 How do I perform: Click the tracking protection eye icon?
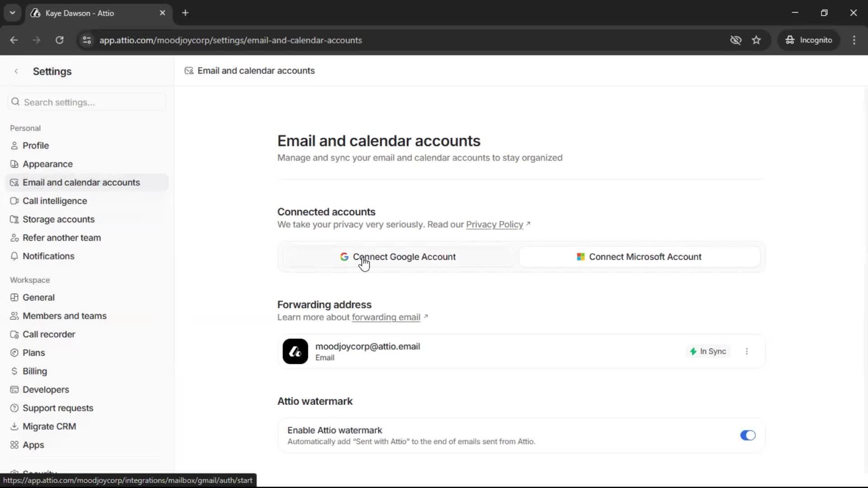coord(736,40)
